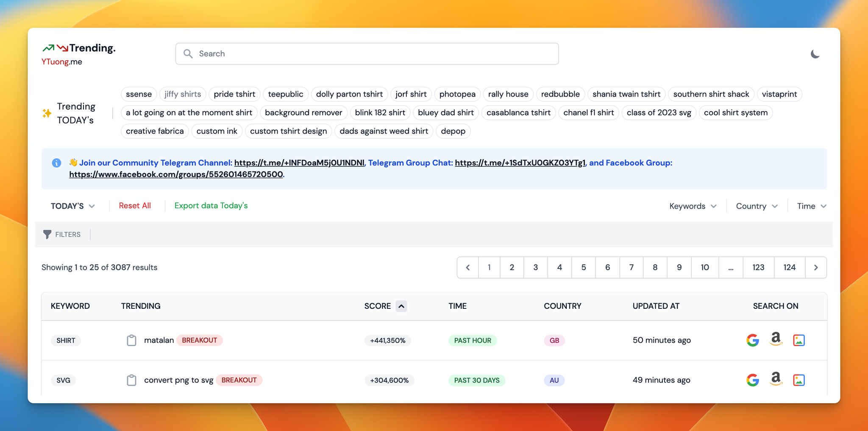This screenshot has width=868, height=431.
Task: Search convert png to svg on Amazon
Action: tap(776, 379)
